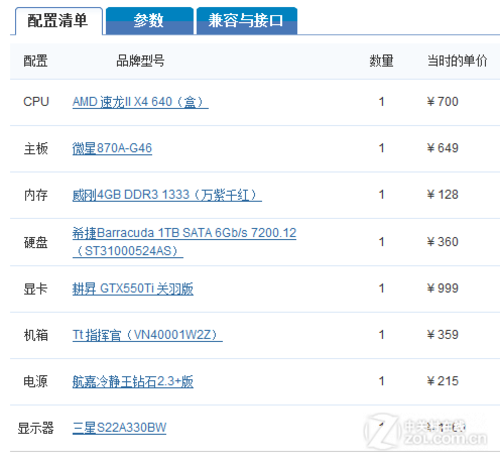This screenshot has width=500, height=463.
Task: Click the ¥999 graphics card price
Action: point(443,288)
